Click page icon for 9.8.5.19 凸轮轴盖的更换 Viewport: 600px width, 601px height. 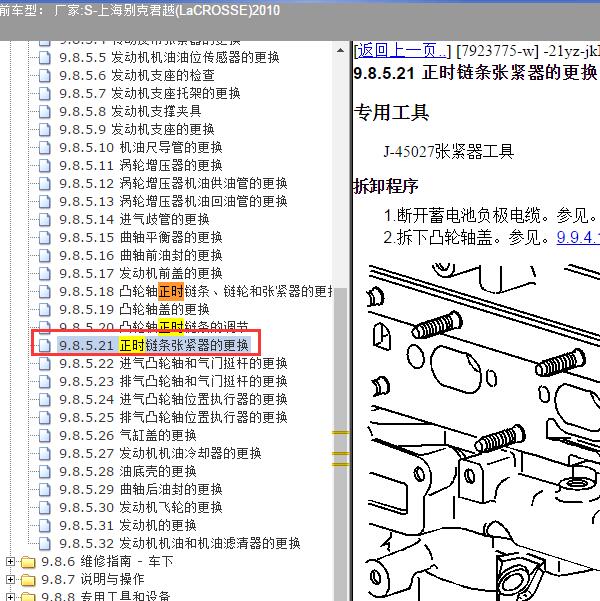coord(45,310)
